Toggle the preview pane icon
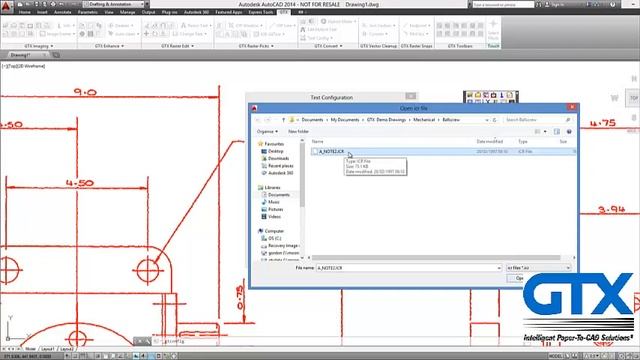 (x=557, y=131)
